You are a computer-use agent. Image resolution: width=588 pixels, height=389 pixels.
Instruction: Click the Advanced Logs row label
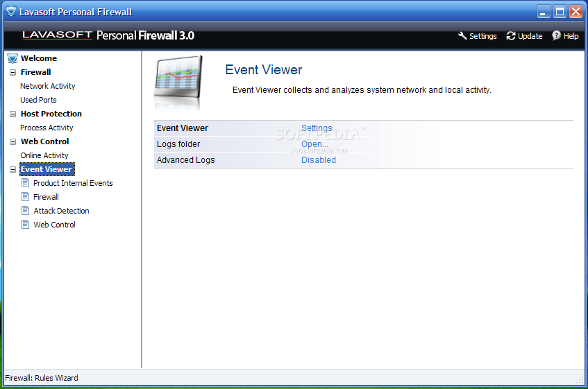coord(185,160)
